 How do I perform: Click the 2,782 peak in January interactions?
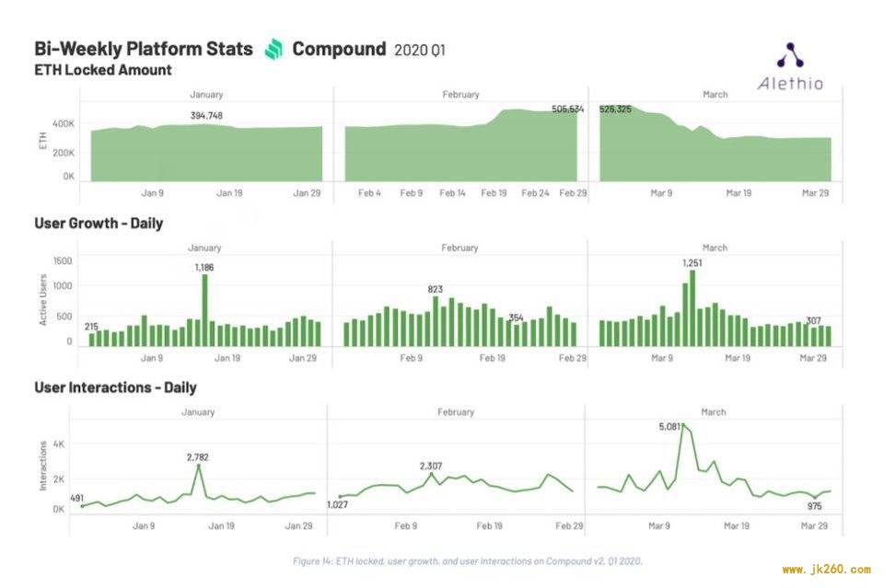(x=199, y=467)
